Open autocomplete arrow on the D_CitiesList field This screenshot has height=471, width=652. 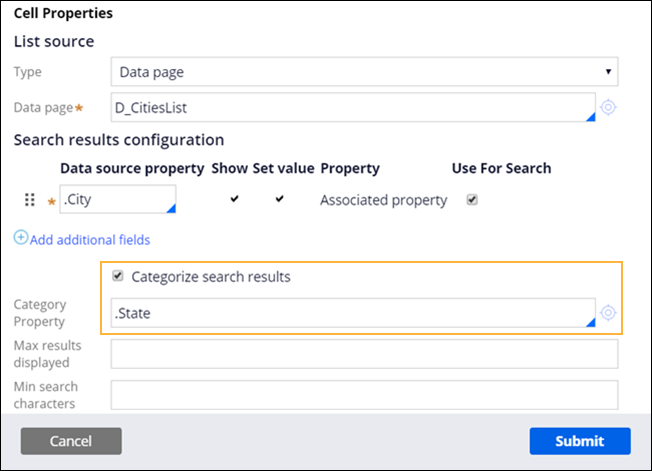point(590,118)
